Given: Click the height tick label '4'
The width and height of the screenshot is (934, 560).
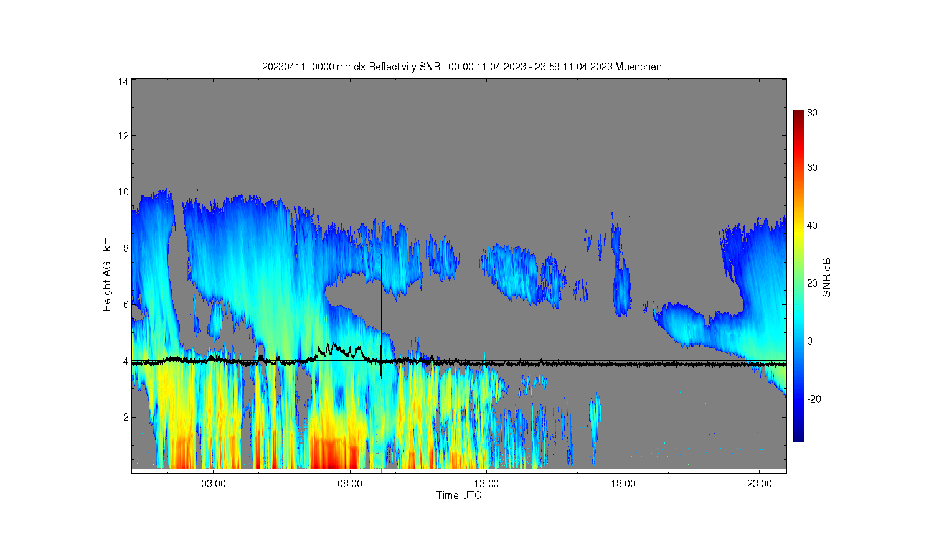Looking at the screenshot, I should (x=126, y=361).
